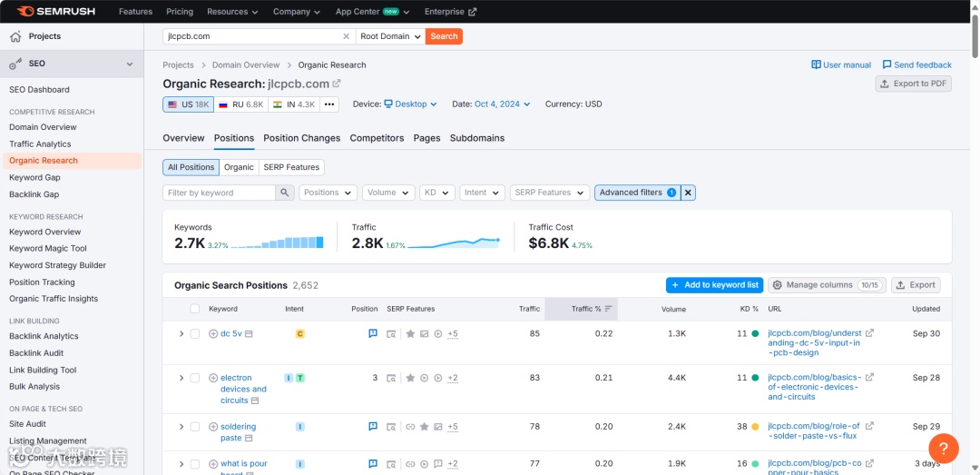The height and width of the screenshot is (475, 980).
Task: Open the User manual link
Action: pos(840,65)
